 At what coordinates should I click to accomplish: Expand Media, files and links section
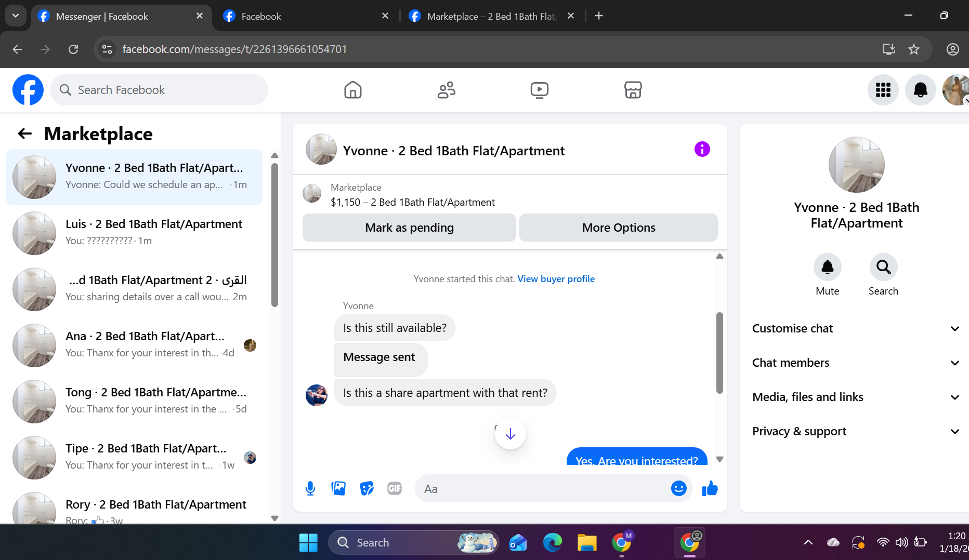coord(856,397)
